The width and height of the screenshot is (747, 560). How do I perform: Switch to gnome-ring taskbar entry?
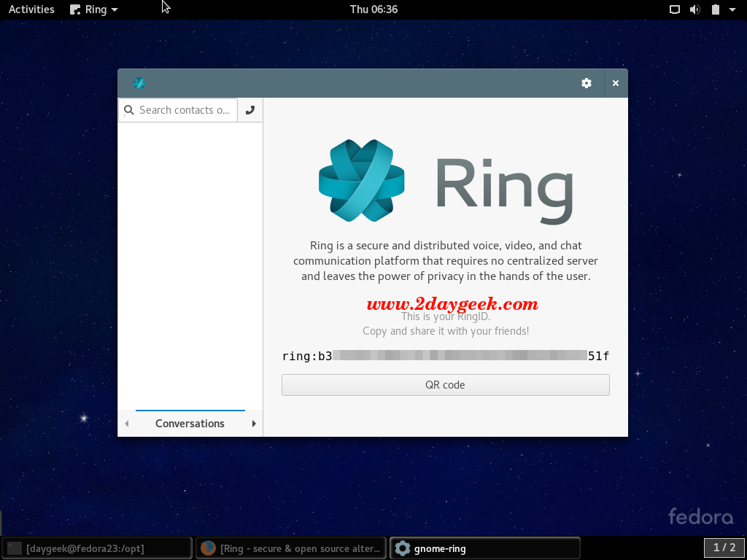coord(485,548)
